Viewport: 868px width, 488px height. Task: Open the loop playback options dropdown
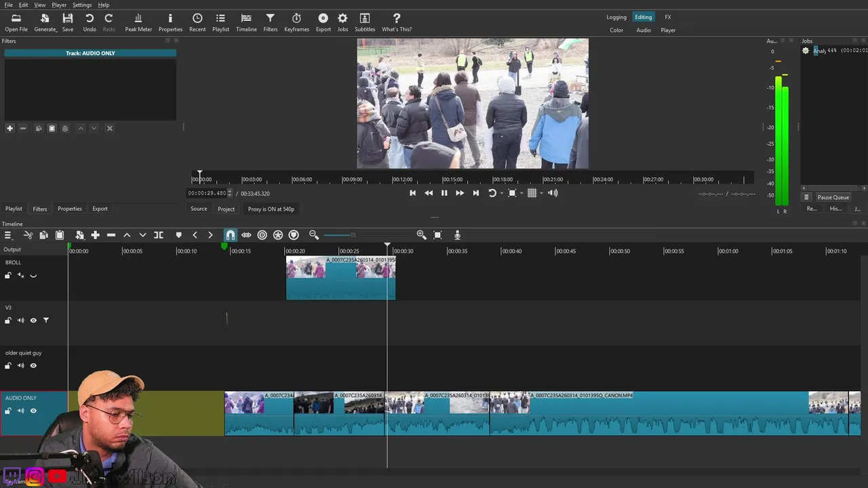click(x=501, y=193)
